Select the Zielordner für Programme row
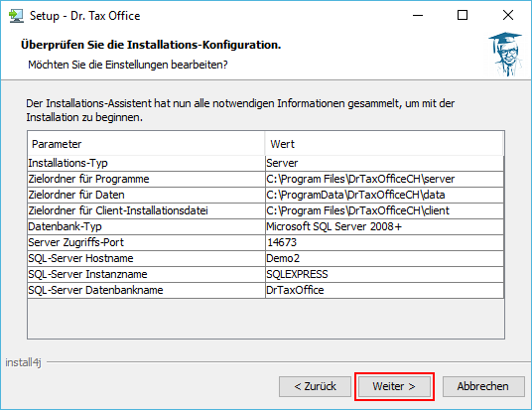 tap(266, 179)
